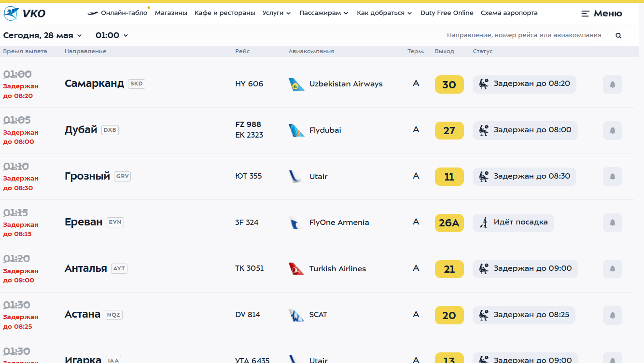Toggle notification bell for Ереван flight

coord(612,223)
